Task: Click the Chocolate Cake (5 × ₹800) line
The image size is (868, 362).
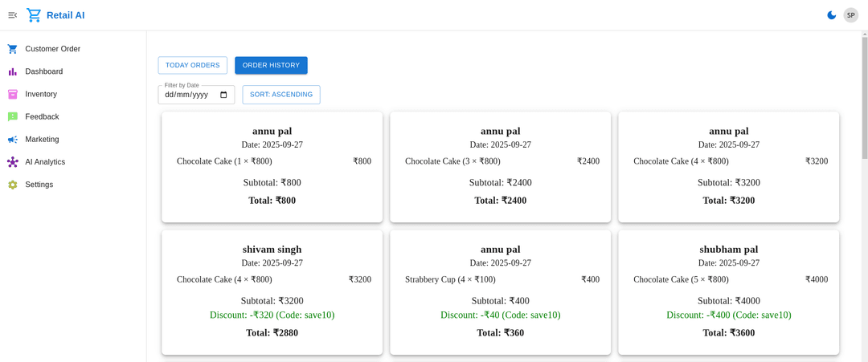Action: (681, 279)
